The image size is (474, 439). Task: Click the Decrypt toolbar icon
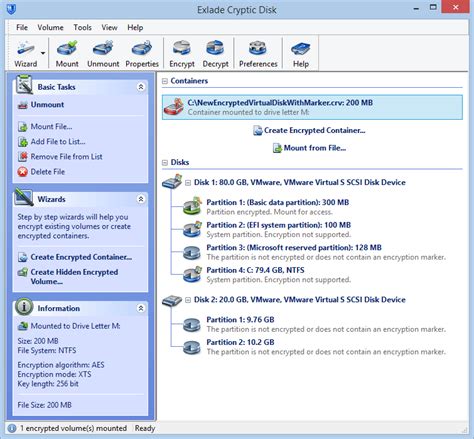[x=215, y=49]
